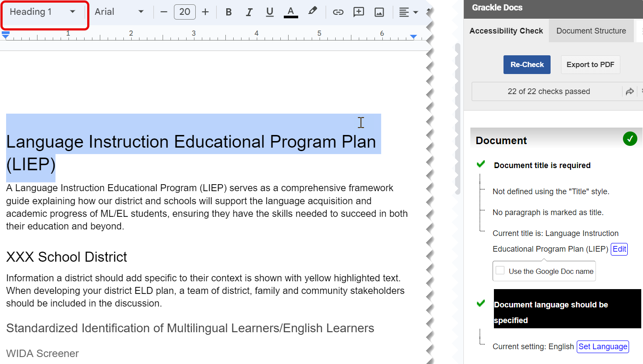Click check mark beside Document language should be specified

tap(481, 303)
